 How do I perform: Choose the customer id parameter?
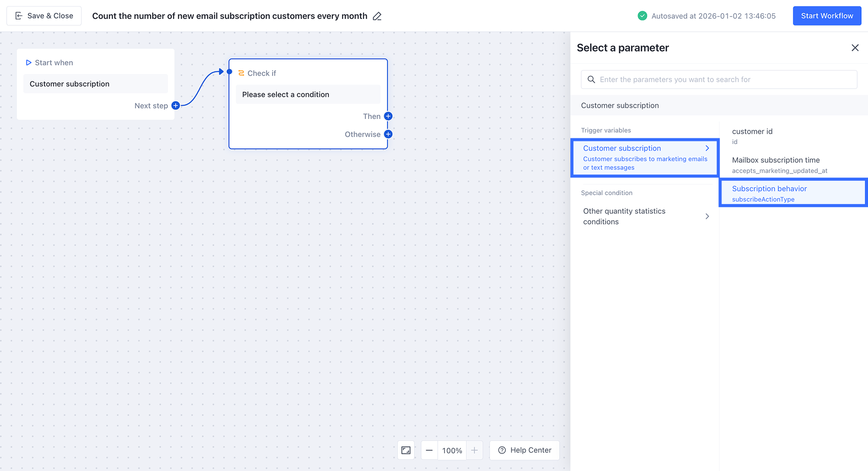pos(793,136)
